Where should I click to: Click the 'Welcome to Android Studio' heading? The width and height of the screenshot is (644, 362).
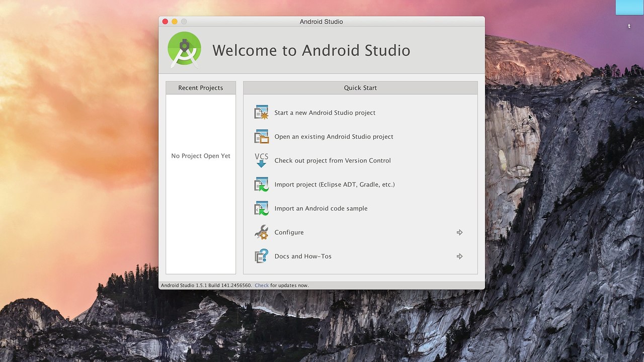click(x=311, y=50)
